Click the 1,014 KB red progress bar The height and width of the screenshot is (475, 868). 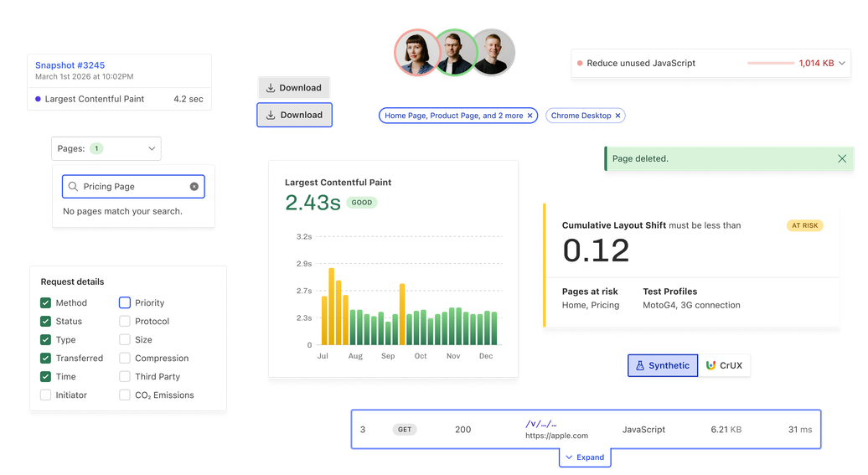[771, 63]
